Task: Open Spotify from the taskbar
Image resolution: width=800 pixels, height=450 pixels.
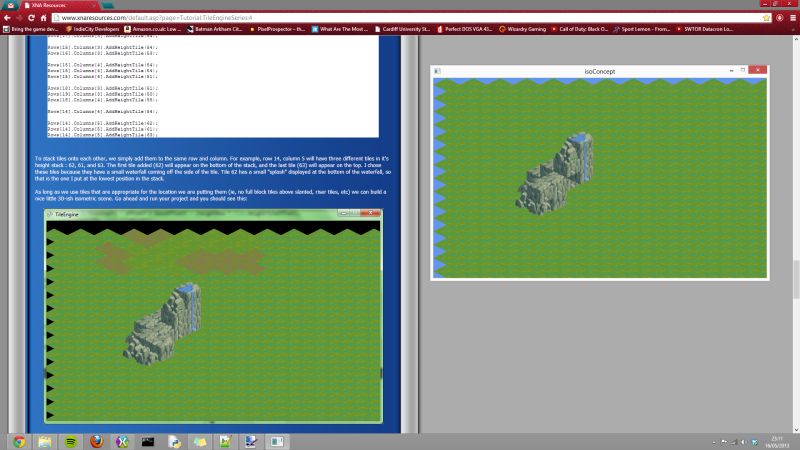Action: pos(70,442)
